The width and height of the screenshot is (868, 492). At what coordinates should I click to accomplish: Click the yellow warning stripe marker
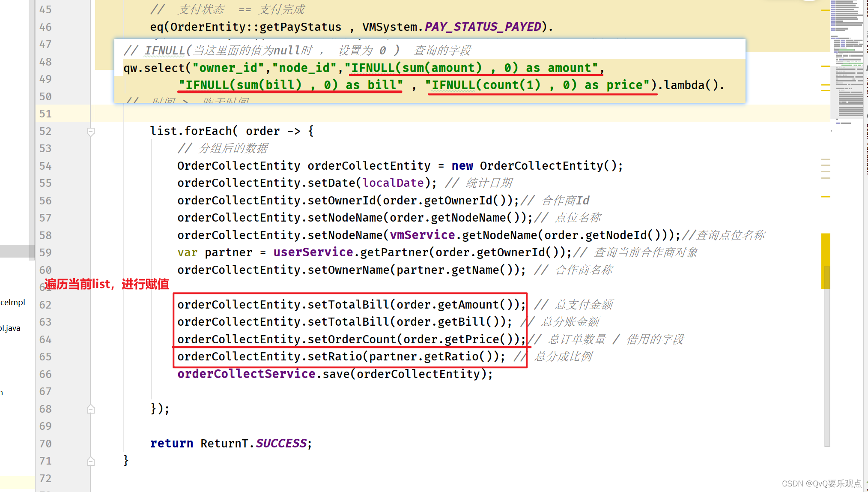[x=826, y=261]
